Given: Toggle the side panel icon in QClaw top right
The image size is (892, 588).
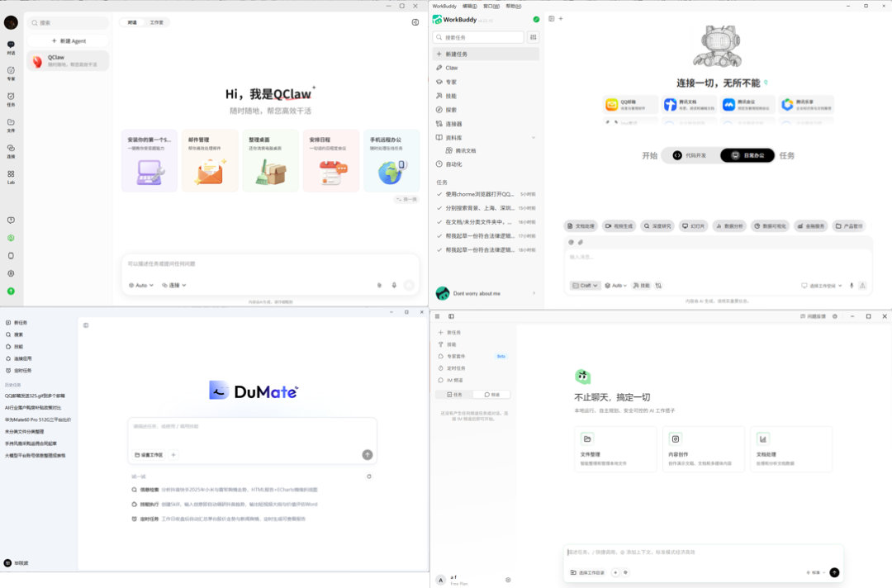Looking at the screenshot, I should pos(415,22).
